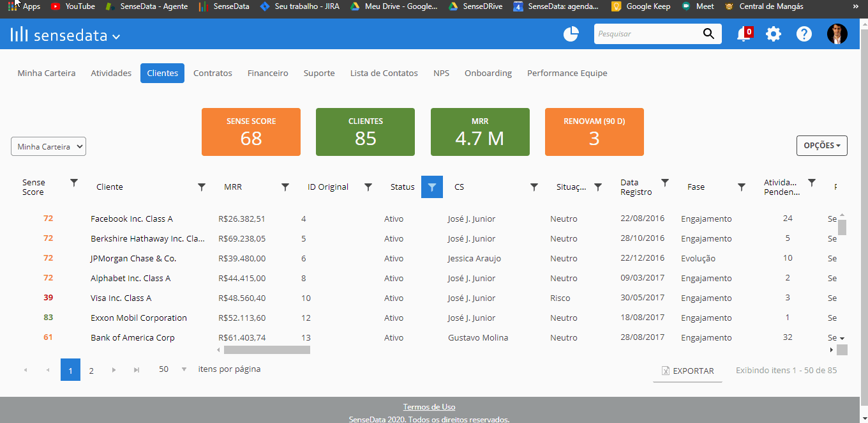The height and width of the screenshot is (423, 868).
Task: Open the active Status column filter
Action: [432, 187]
